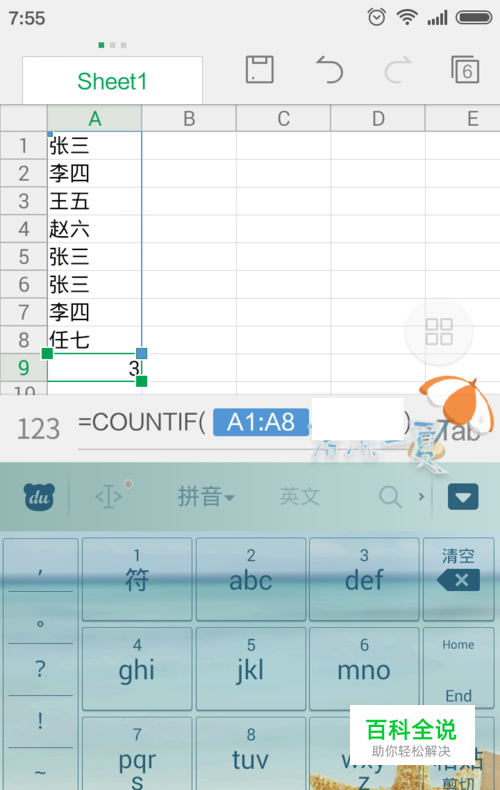This screenshot has height=790, width=500.
Task: Select column D header
Action: 378,119
